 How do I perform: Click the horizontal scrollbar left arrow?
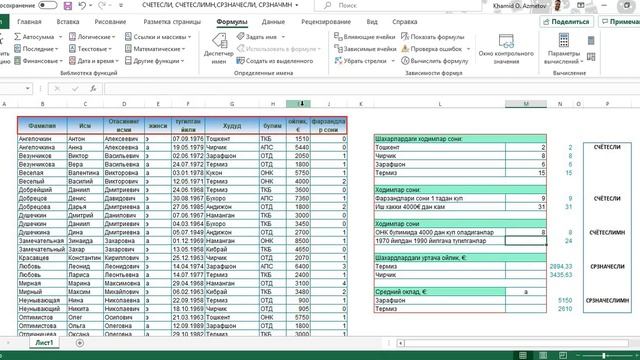coord(400,343)
